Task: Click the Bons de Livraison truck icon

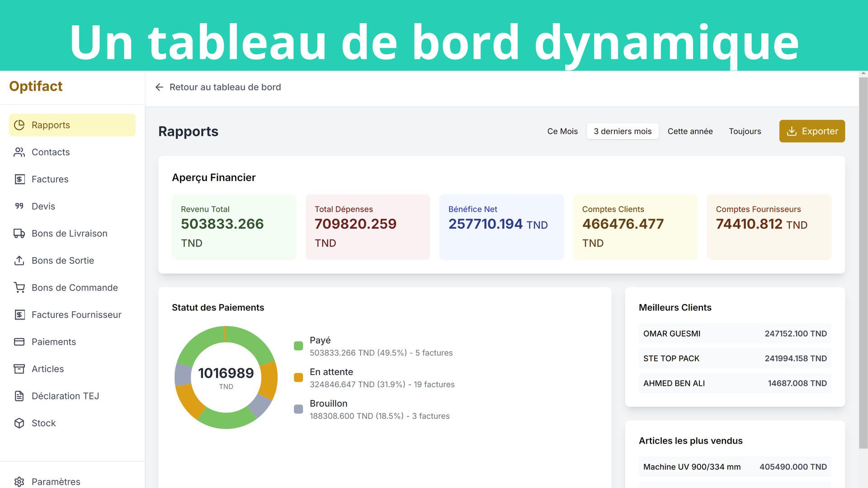Action: point(19,234)
